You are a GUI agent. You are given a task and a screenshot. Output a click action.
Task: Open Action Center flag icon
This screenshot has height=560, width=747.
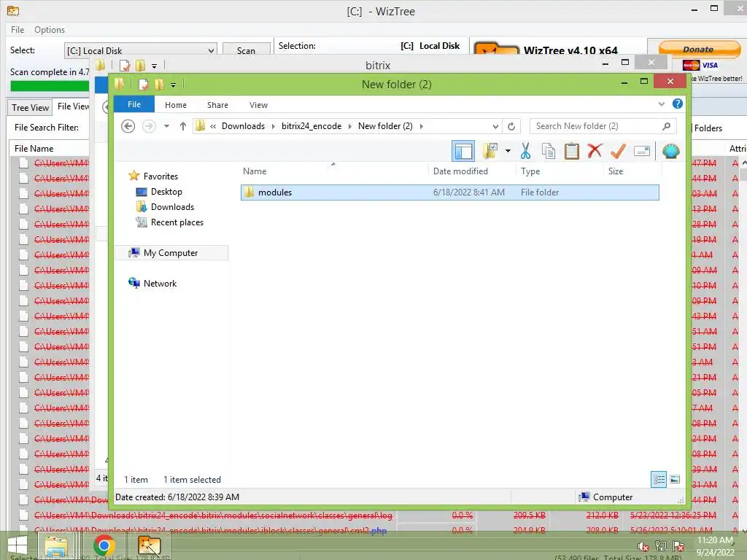click(x=678, y=546)
